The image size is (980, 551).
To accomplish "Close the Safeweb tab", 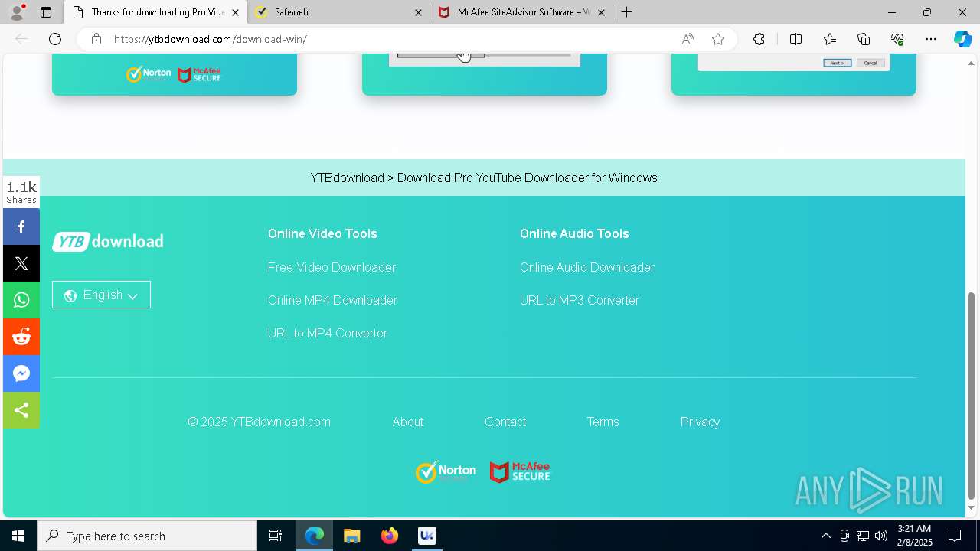I will [418, 12].
